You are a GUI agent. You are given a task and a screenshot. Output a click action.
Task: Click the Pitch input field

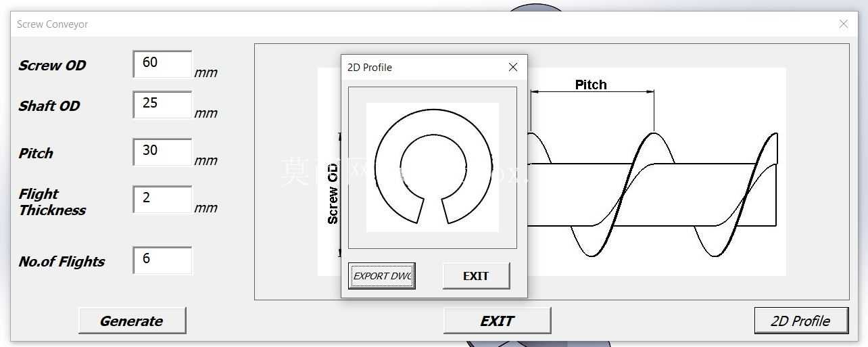point(162,152)
